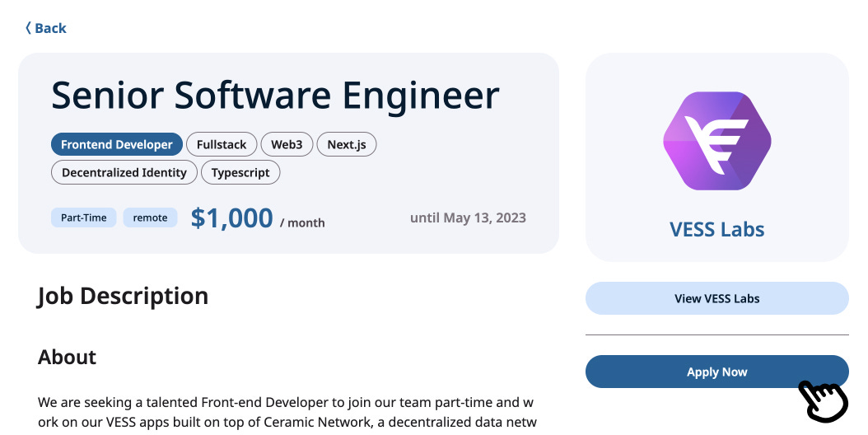Click the $1,000 salary amount
Viewport: 868px width, 435px height.
tap(232, 217)
